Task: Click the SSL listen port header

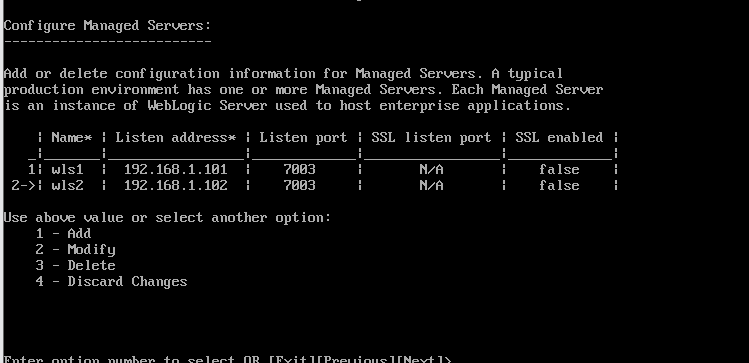Action: tap(431, 138)
